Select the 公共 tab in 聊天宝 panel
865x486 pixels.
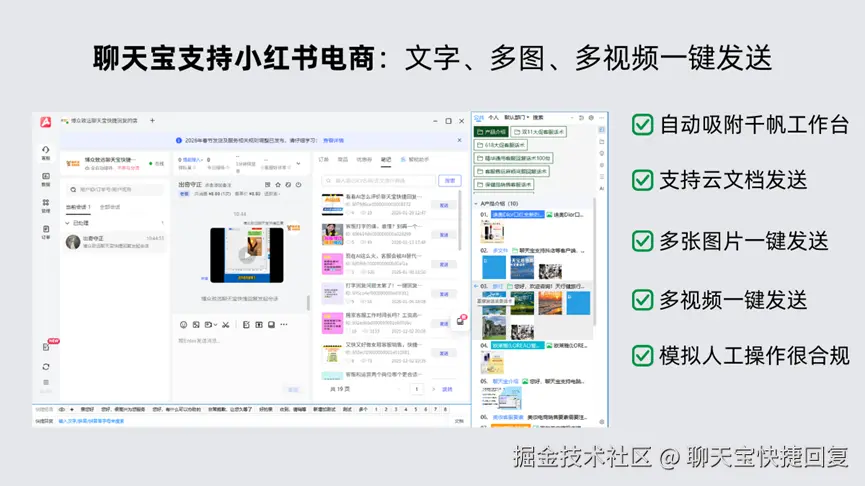479,118
